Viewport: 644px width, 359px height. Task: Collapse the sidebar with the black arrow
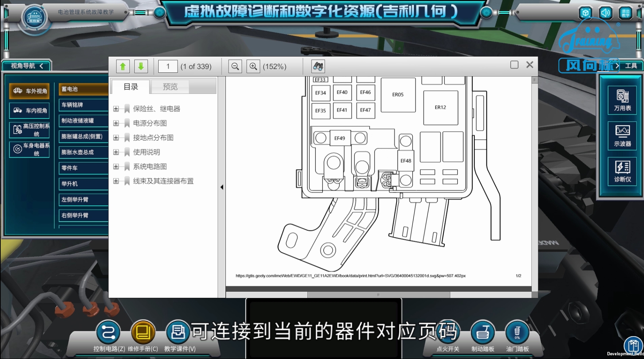[222, 187]
